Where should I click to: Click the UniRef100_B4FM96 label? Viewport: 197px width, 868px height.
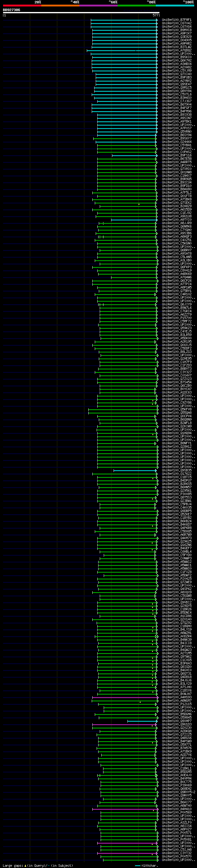pyautogui.click(x=176, y=111)
